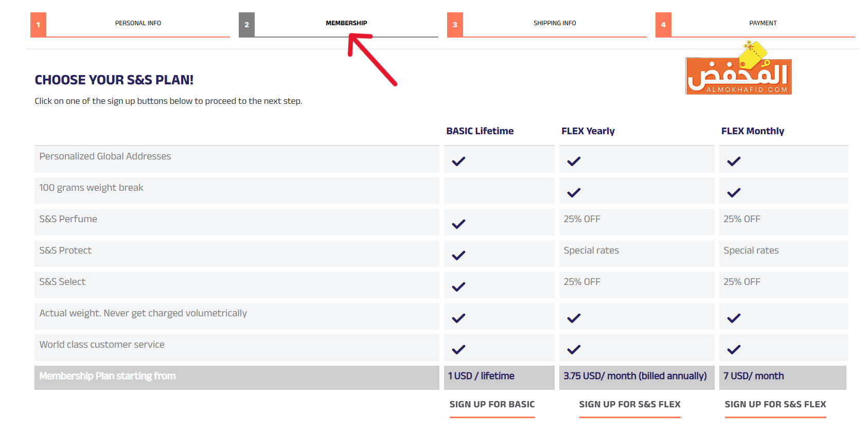Click BASIC checkmark for Personalized Global Addresses

(x=458, y=161)
